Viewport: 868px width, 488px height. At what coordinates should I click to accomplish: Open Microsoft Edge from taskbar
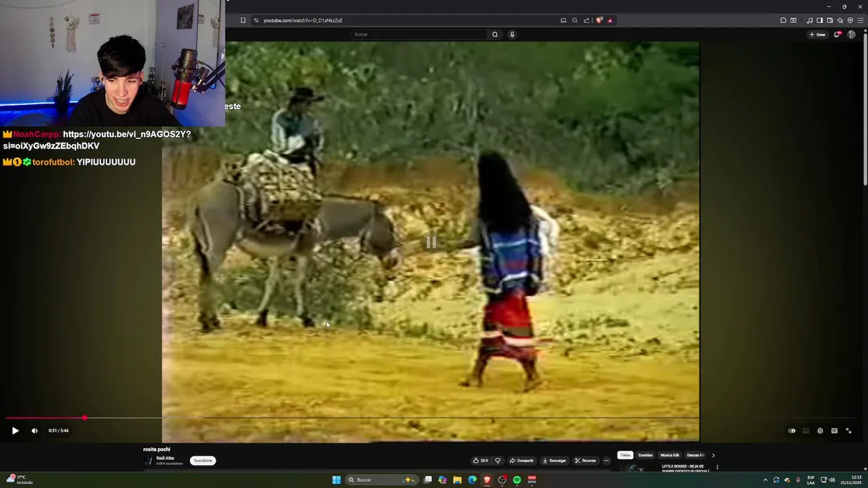point(472,480)
